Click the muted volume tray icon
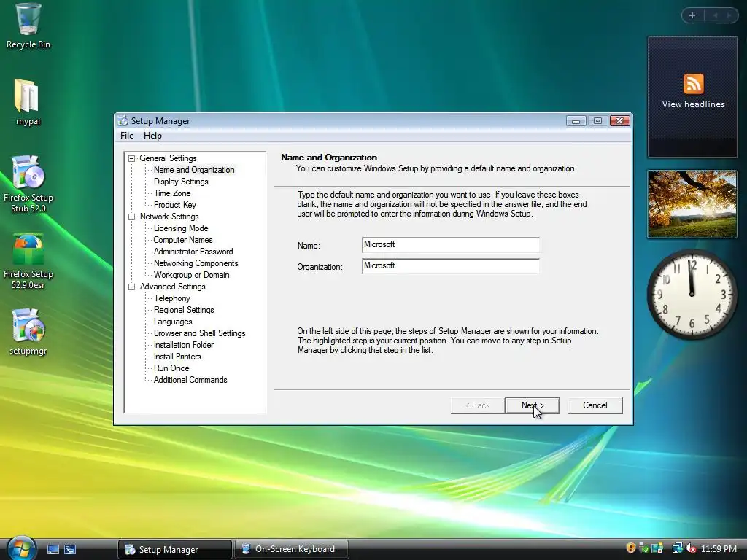 click(x=690, y=548)
